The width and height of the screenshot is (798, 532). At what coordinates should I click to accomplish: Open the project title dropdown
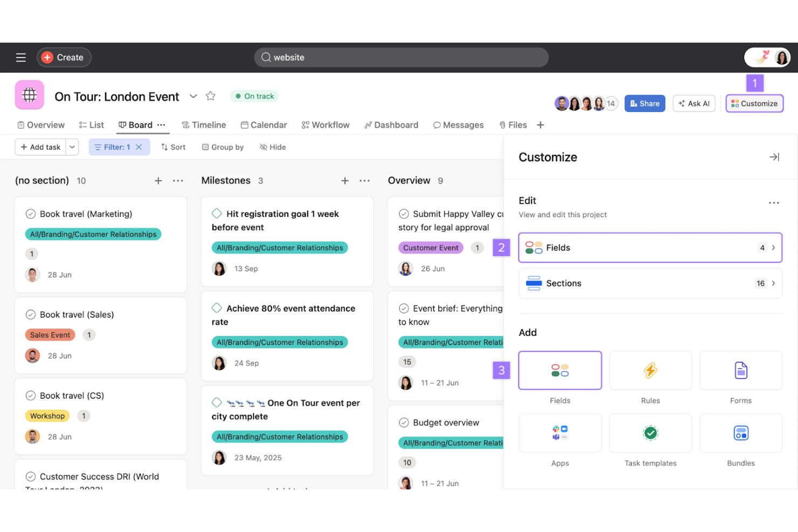193,96
